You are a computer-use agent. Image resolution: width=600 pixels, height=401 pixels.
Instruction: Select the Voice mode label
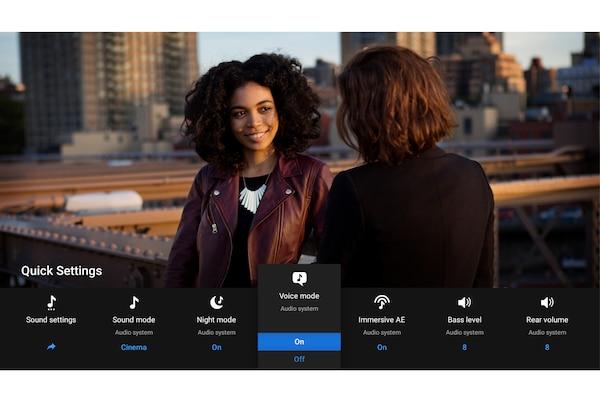[x=299, y=296]
